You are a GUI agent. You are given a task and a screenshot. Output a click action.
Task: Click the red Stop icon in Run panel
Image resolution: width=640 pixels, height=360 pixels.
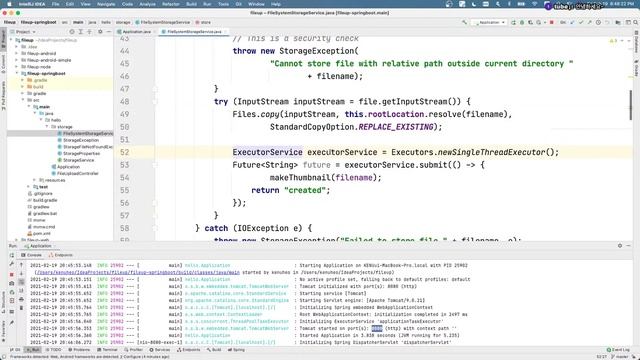tap(12, 274)
